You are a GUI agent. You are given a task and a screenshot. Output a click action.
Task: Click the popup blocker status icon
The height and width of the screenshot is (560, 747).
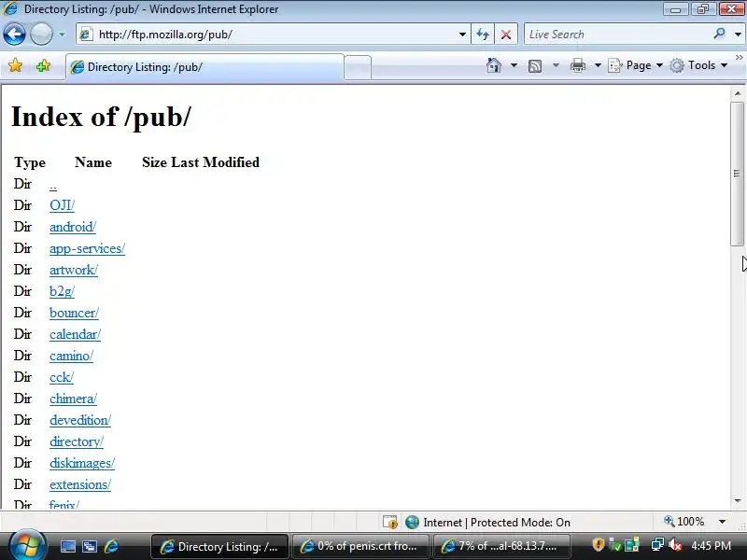[390, 523]
